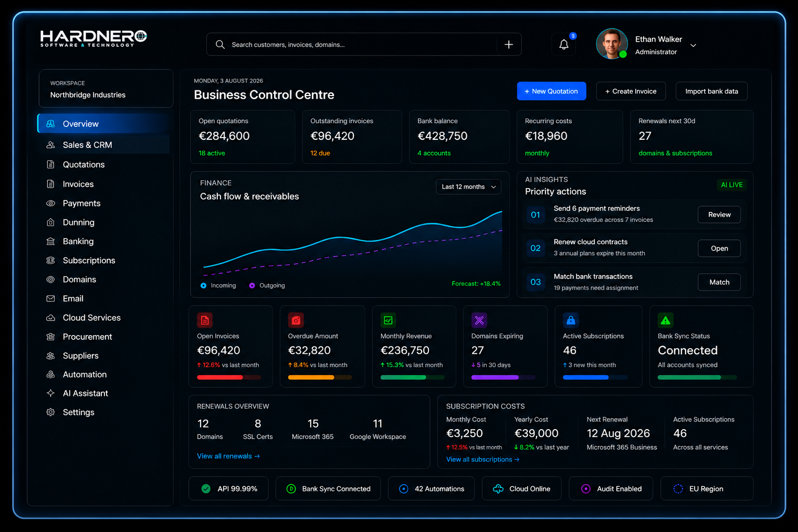Click the New Quotation button

point(551,91)
